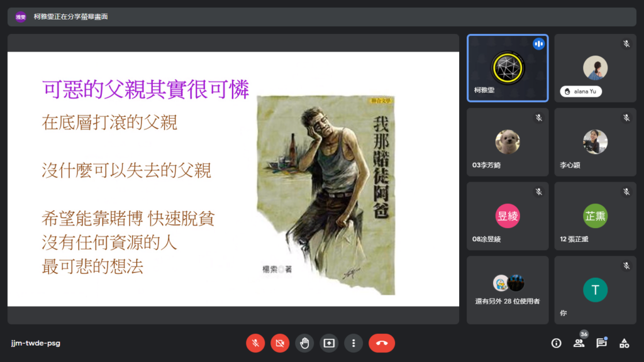Click the slide line 沒什麼可以失去的父親
644x362 pixels.
tap(126, 170)
